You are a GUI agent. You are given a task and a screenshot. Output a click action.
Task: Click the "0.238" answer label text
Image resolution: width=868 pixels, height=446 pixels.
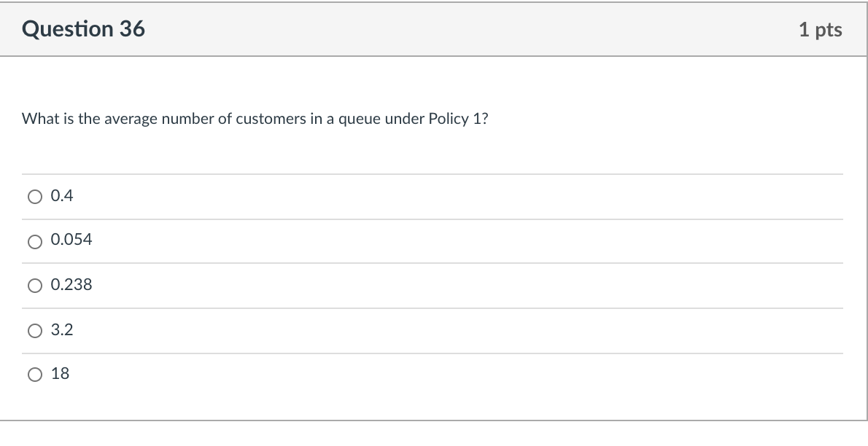tap(71, 286)
